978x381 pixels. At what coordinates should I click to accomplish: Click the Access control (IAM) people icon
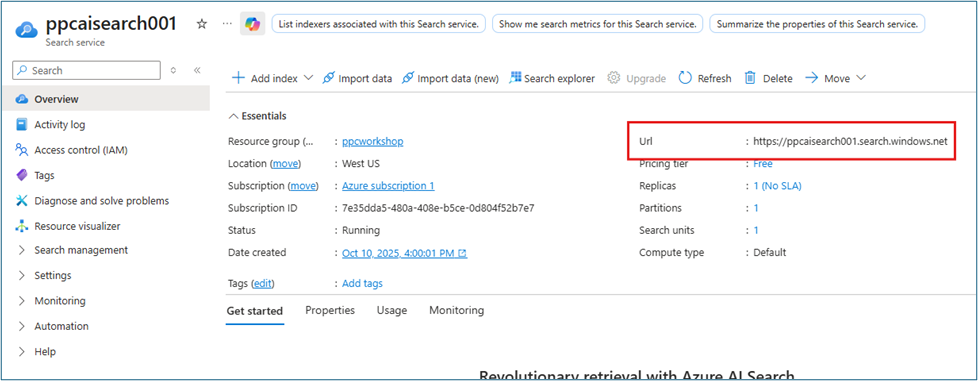coord(22,150)
